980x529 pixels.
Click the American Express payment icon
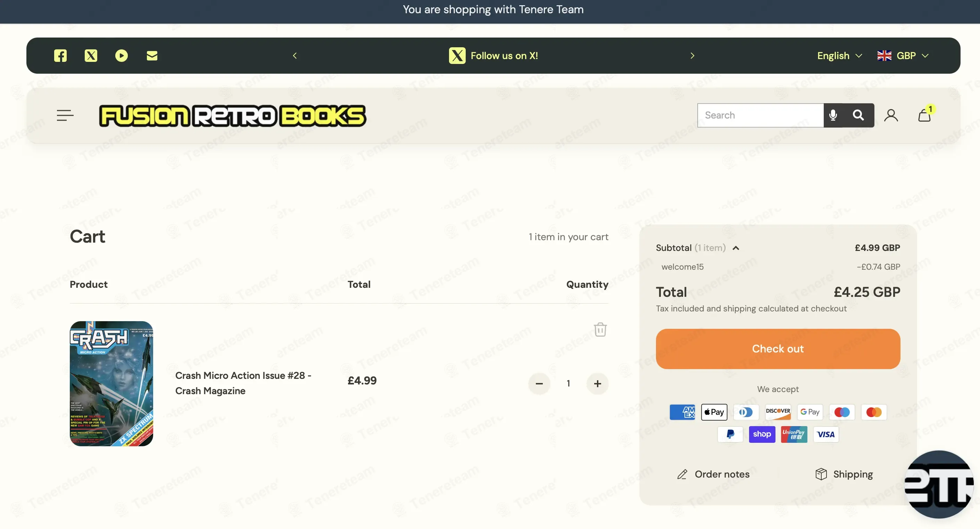pos(682,412)
